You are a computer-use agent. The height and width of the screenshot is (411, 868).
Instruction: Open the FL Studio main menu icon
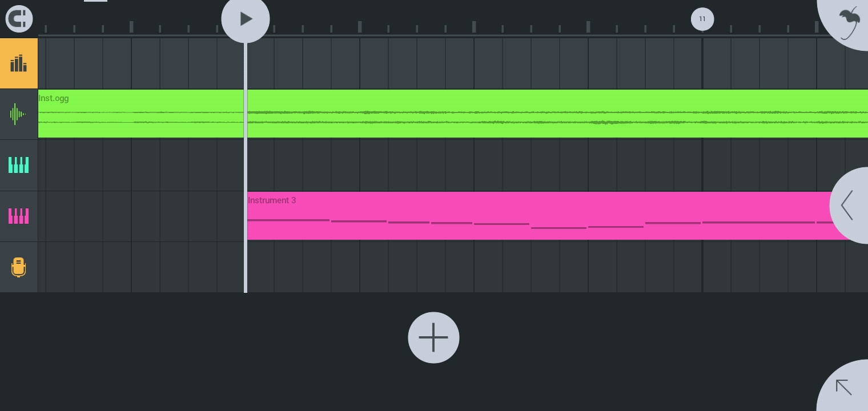point(19,19)
